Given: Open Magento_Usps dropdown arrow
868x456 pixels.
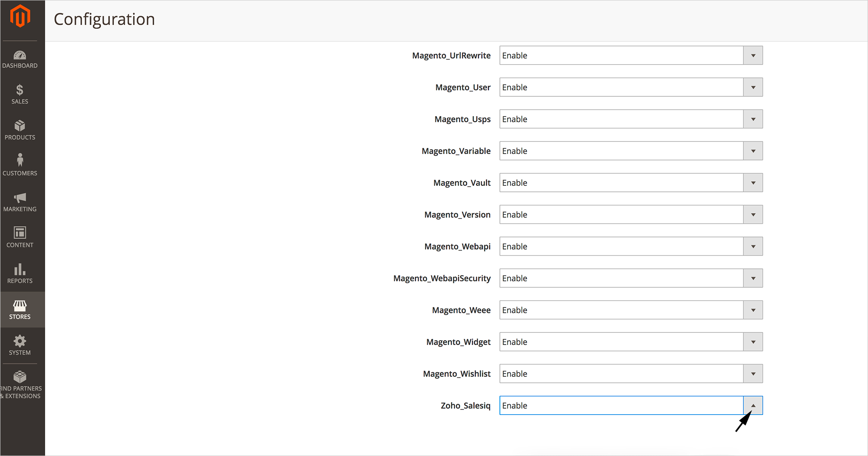Looking at the screenshot, I should (753, 119).
